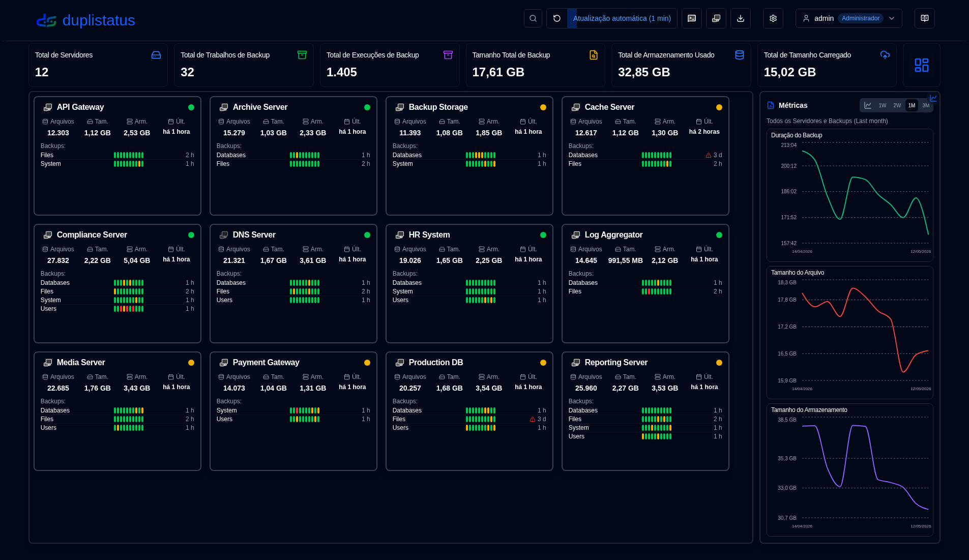This screenshot has height=560, width=969.
Task: Click Payment Gateway System backup status bars
Action: (305, 410)
